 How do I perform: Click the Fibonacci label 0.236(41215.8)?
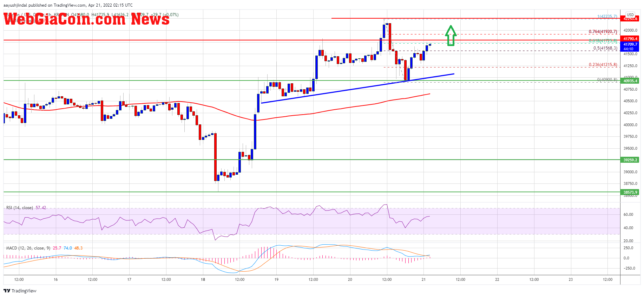point(603,65)
